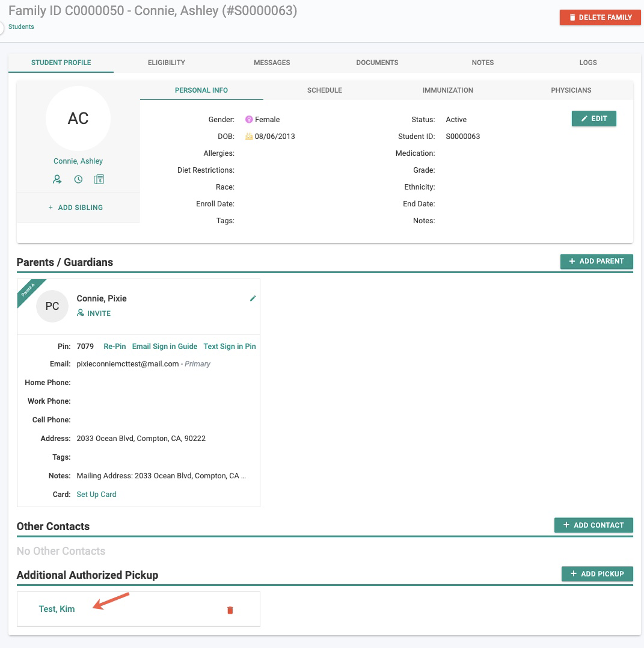The image size is (644, 648).
Task: Open Test, Kim's pickup profile link
Action: coord(57,609)
